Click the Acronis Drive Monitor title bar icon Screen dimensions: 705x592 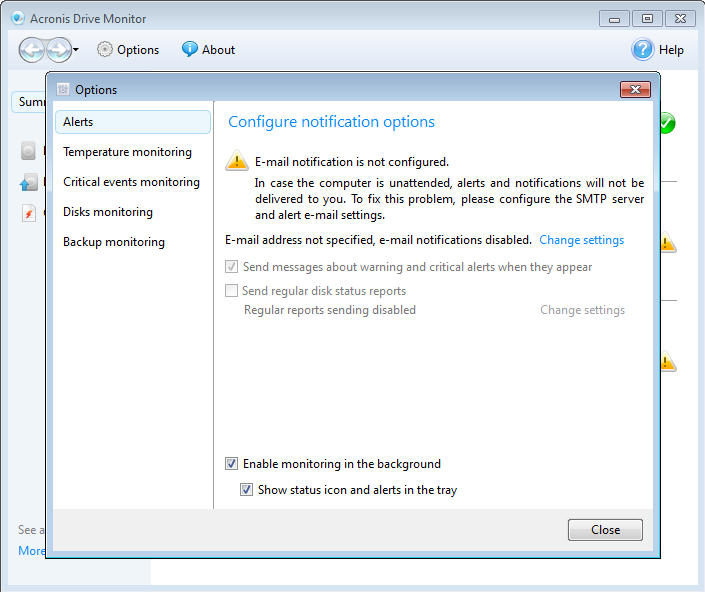(18, 18)
